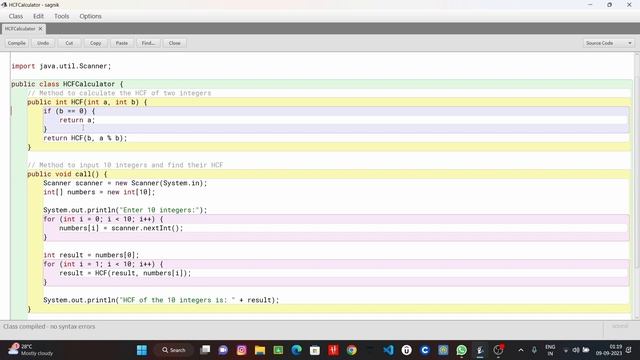The width and height of the screenshot is (640, 360).
Task: Click the blue C app taskbar icon
Action: pos(425,350)
